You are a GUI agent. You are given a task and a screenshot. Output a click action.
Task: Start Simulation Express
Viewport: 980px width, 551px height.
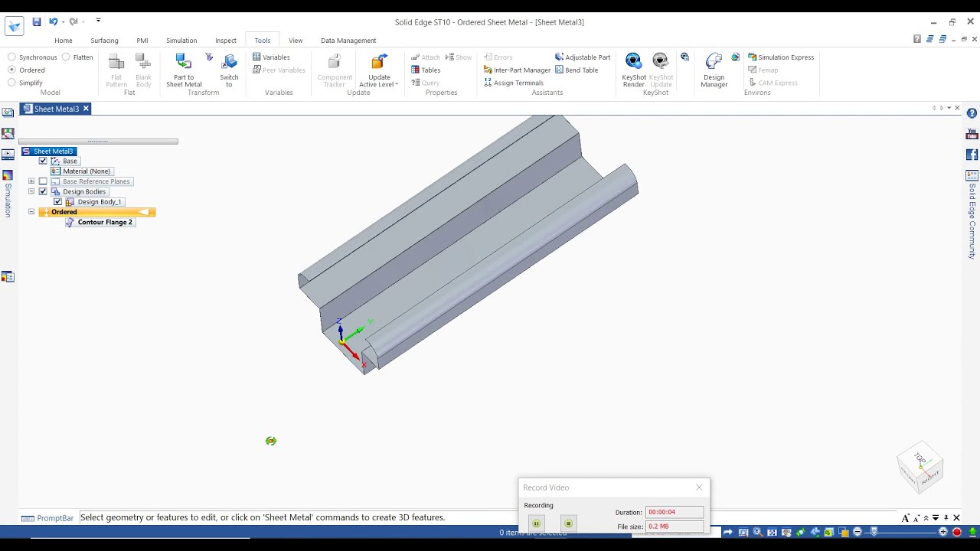(x=781, y=57)
